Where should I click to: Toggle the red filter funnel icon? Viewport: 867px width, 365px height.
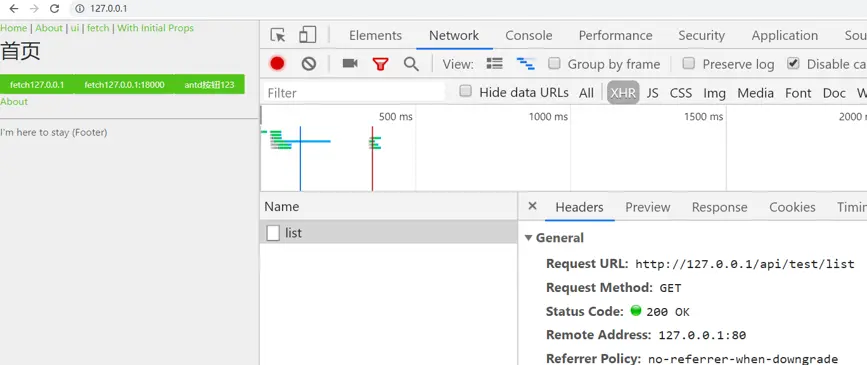(380, 64)
